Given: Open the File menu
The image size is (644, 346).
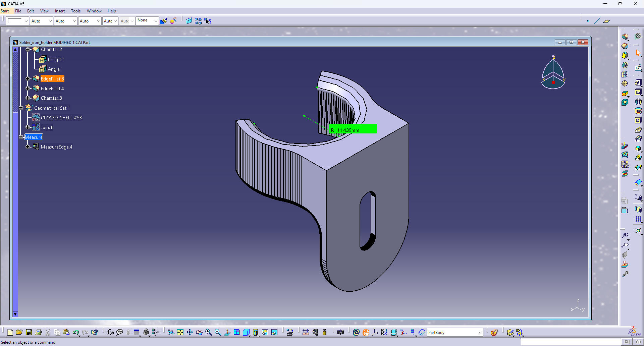Looking at the screenshot, I should point(18,11).
